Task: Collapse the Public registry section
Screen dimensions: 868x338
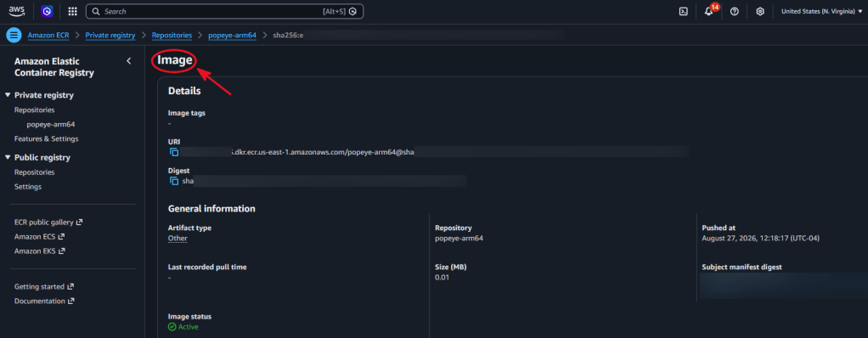Action: 8,158
